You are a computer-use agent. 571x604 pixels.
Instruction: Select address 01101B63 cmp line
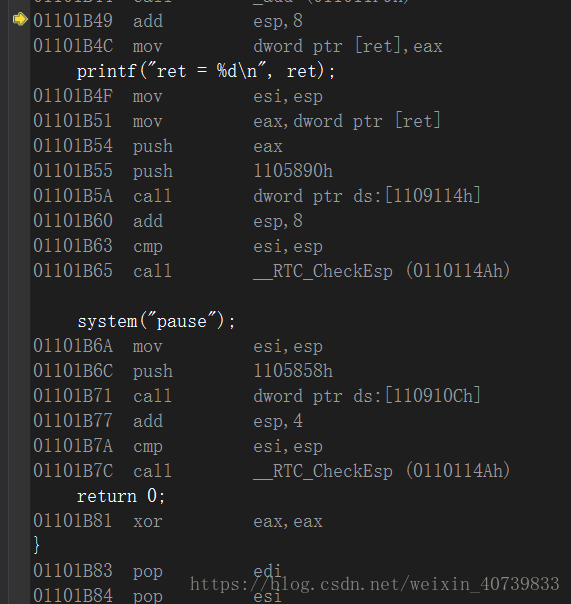pyautogui.click(x=178, y=246)
